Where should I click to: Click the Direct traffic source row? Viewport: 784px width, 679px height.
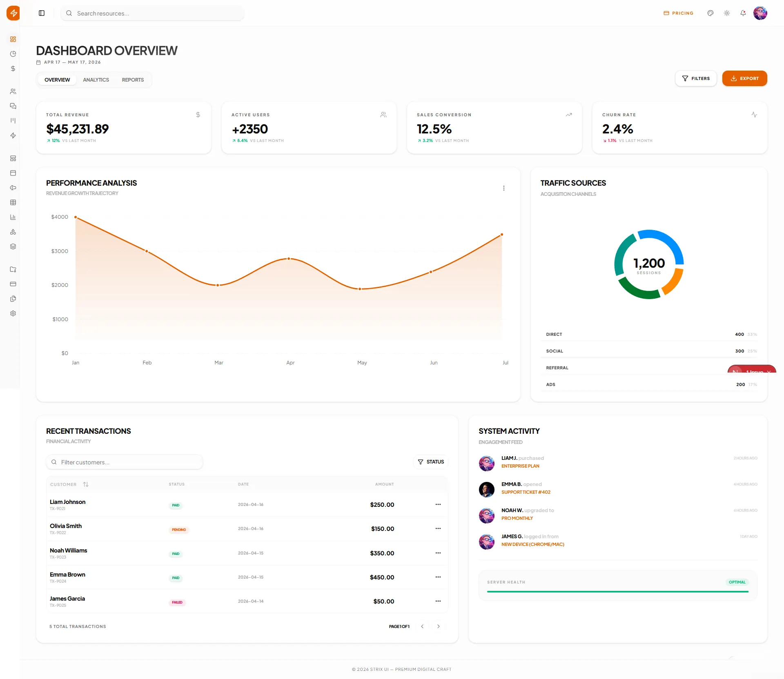649,335
